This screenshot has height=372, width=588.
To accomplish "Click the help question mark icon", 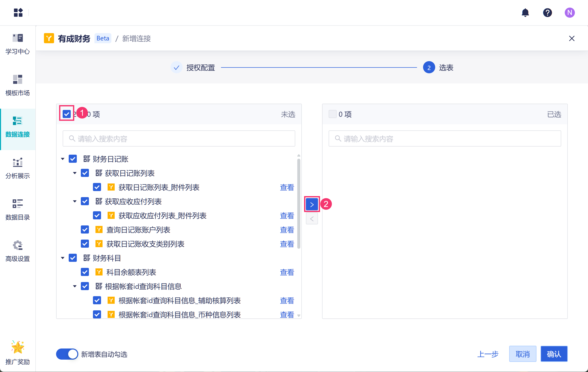I will (x=547, y=13).
